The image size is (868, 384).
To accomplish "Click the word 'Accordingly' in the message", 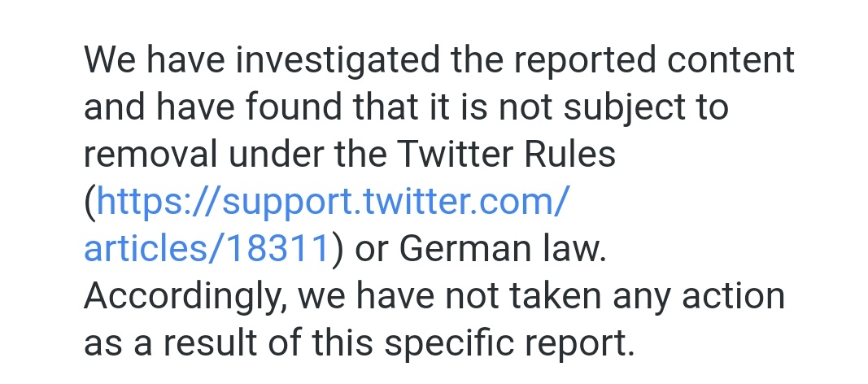I will click(x=181, y=298).
